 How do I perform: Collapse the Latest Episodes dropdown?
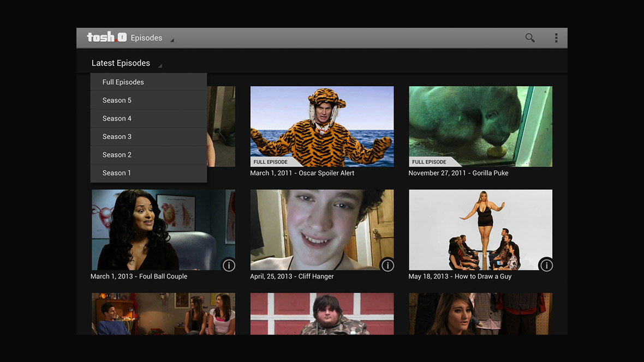point(126,63)
